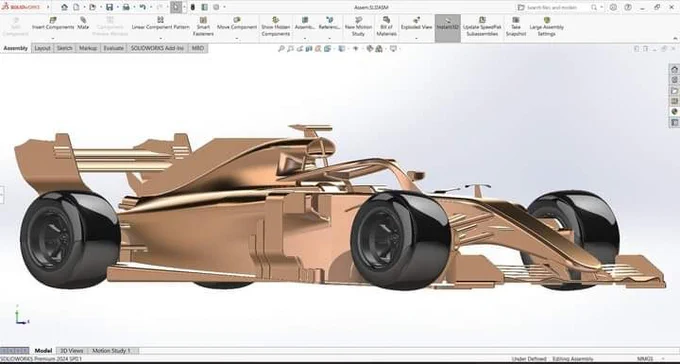Click Zoom to Fit icon in view toolbar
Screen dimensions: 680x364
pyautogui.click(x=281, y=49)
